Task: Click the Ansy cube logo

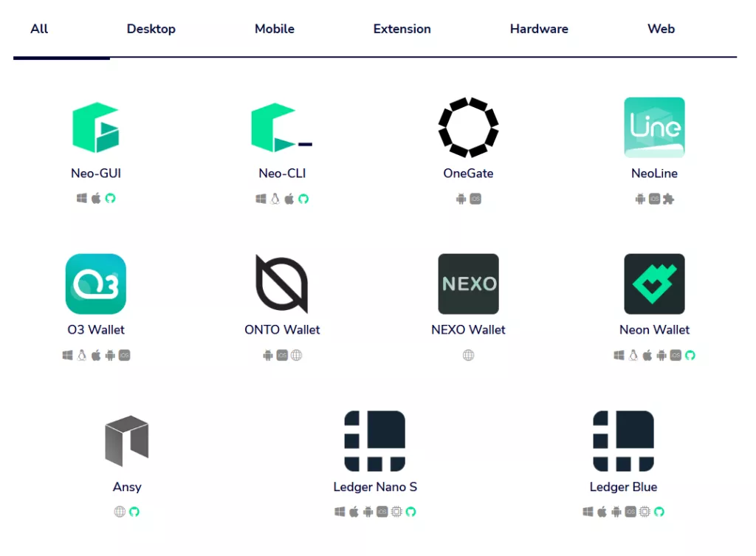Action: click(x=127, y=441)
